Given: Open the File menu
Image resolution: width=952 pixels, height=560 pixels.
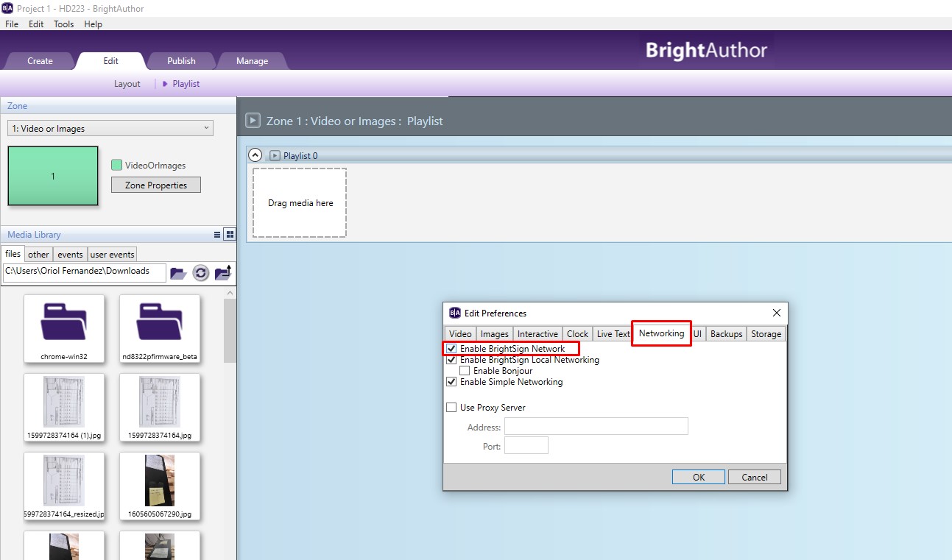Looking at the screenshot, I should pyautogui.click(x=12, y=24).
